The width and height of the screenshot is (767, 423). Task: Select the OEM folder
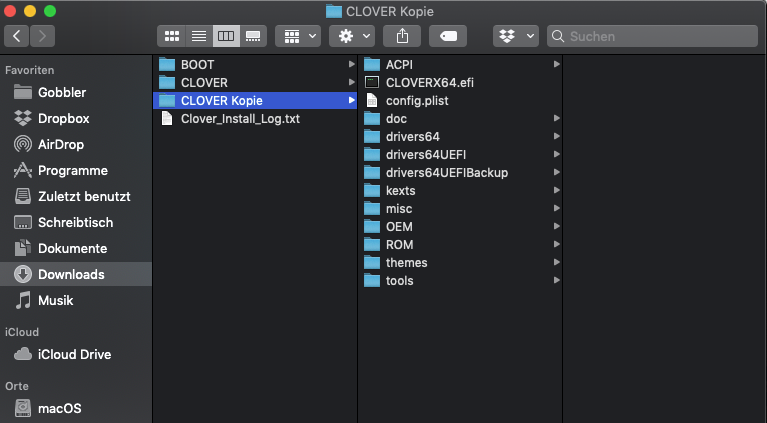[x=460, y=227]
